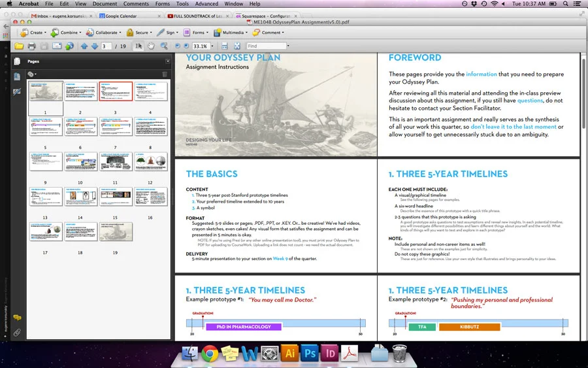The image size is (588, 368).
Task: Activate the Hand pan tool
Action: tap(151, 46)
